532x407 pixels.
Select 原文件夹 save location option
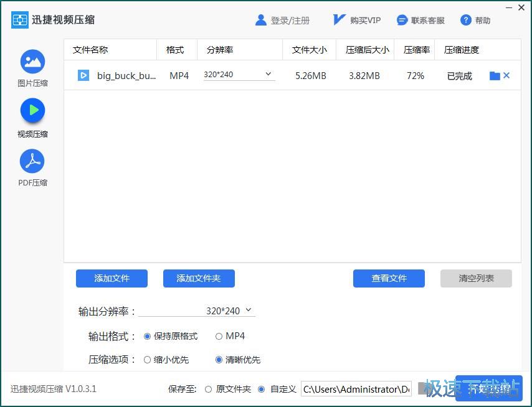[x=228, y=389]
